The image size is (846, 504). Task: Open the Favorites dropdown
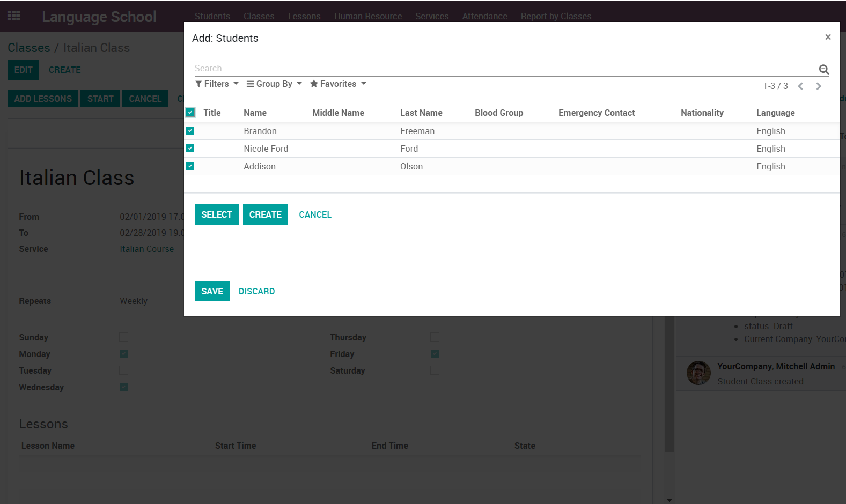pyautogui.click(x=338, y=84)
